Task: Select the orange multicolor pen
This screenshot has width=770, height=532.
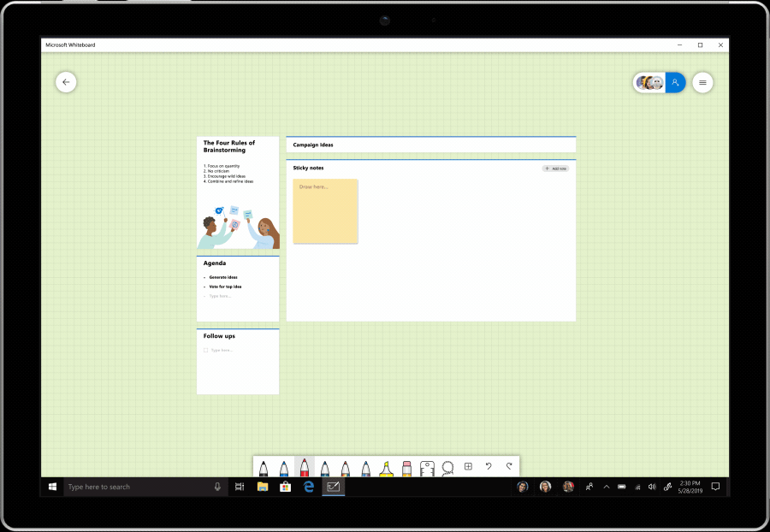Action: pyautogui.click(x=346, y=466)
